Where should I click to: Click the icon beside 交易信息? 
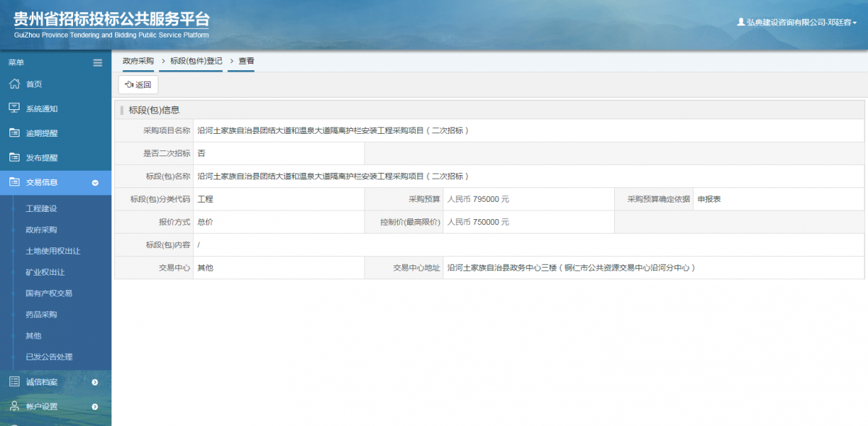click(14, 182)
